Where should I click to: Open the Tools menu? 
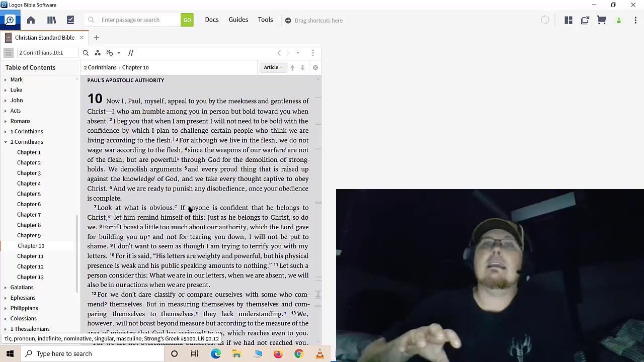(x=266, y=20)
